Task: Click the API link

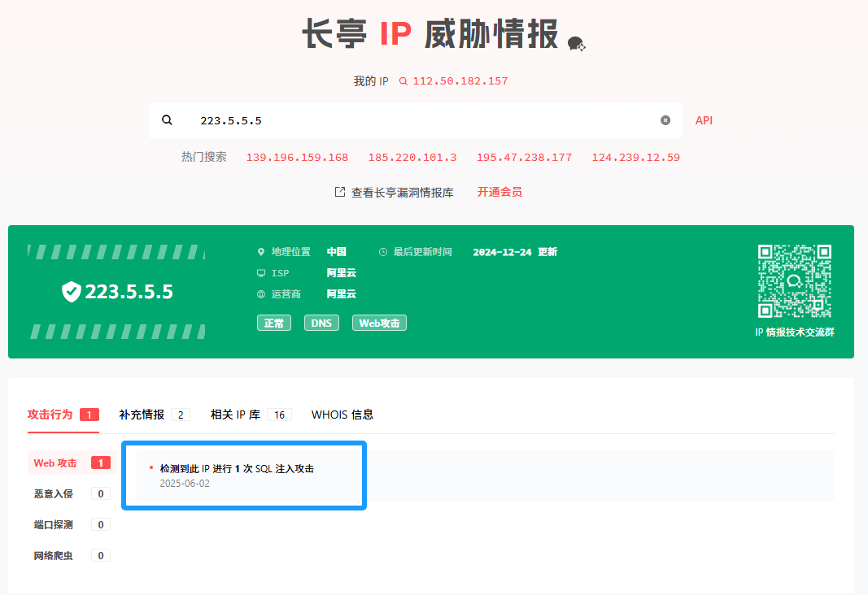Action: click(x=704, y=120)
